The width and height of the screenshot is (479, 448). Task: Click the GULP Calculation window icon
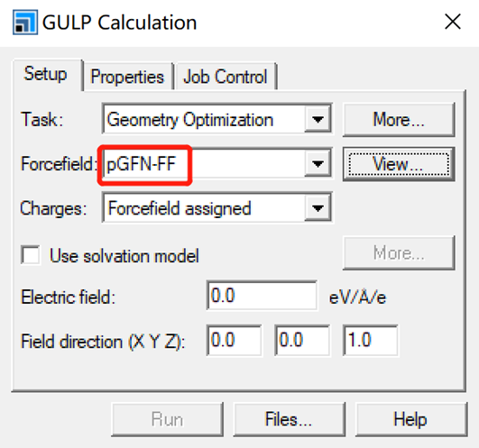point(25,23)
